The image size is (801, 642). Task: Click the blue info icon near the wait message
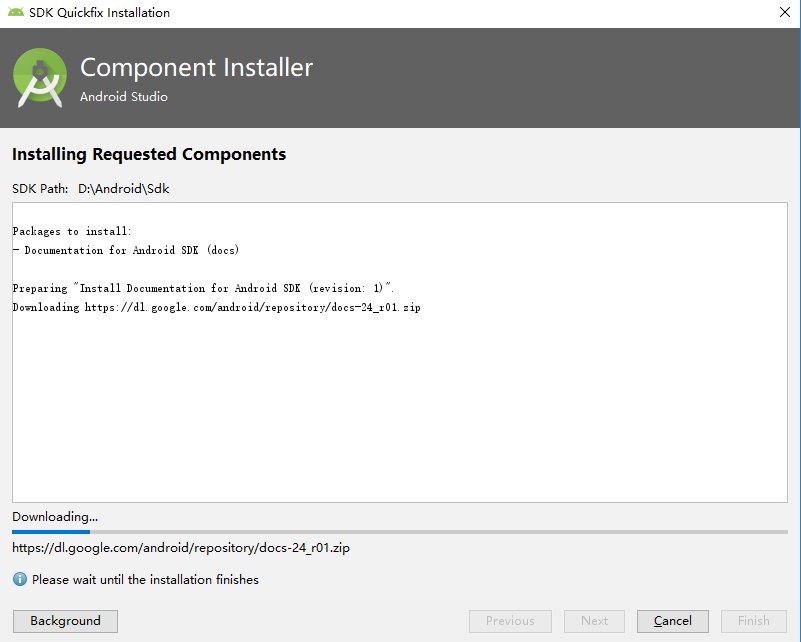(20, 579)
